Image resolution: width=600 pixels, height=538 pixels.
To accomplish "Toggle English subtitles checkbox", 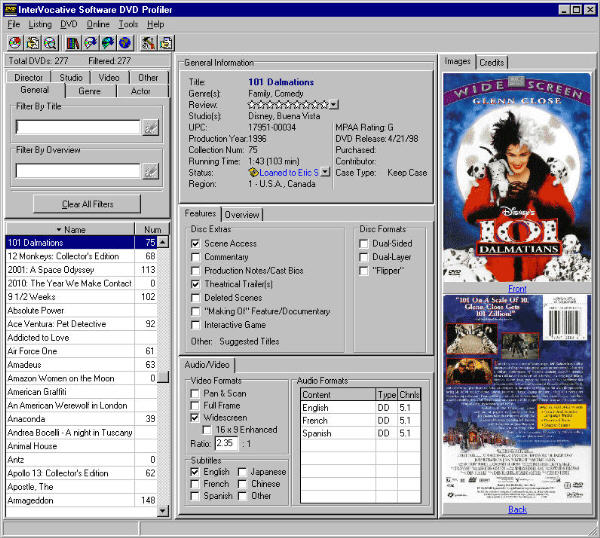I will click(x=195, y=472).
